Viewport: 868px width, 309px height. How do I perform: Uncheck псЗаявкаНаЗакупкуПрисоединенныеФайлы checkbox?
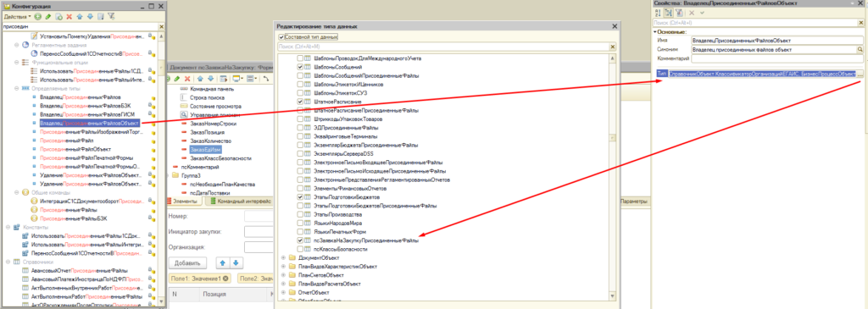tap(300, 240)
